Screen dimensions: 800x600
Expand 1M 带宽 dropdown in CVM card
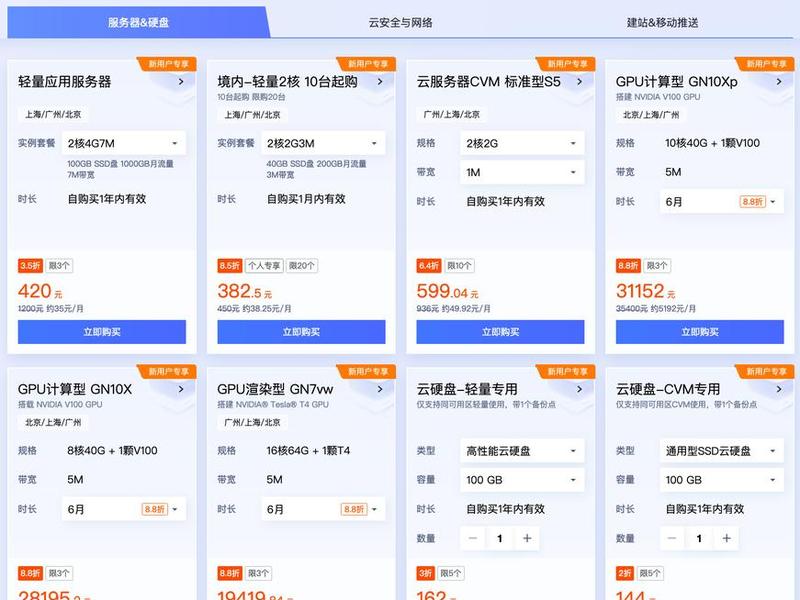click(x=522, y=172)
